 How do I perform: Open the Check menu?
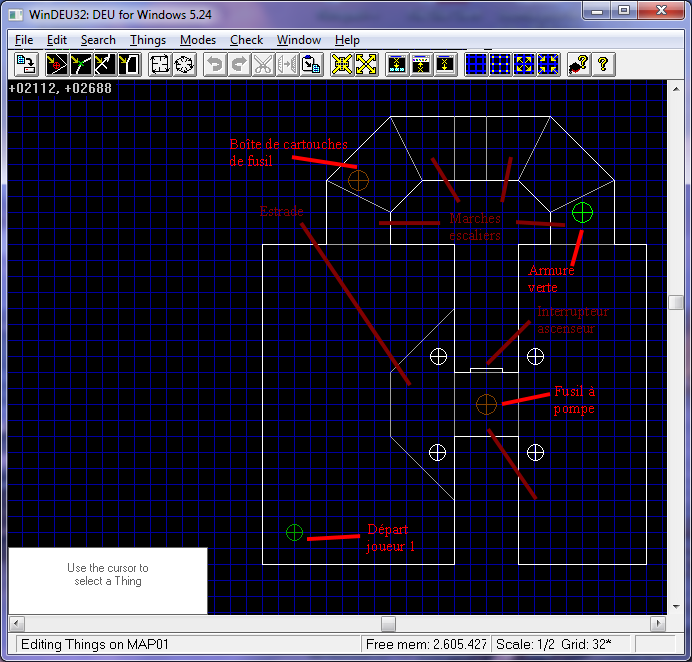coord(246,40)
